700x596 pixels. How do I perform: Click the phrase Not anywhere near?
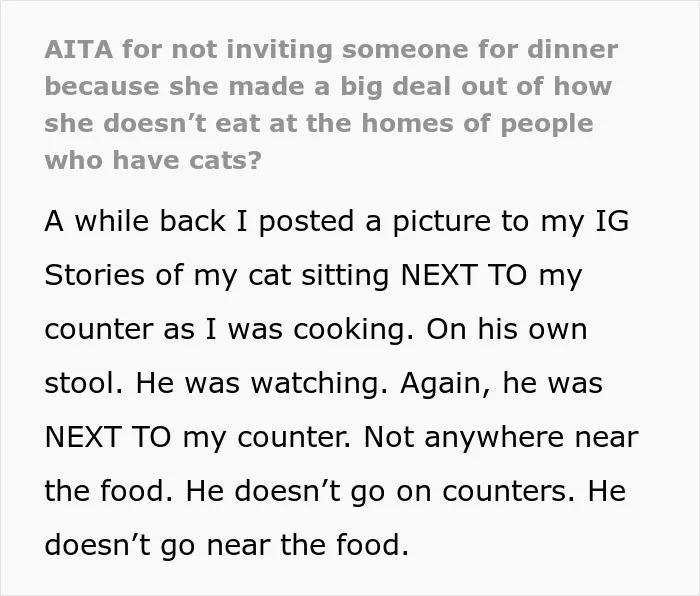tap(501, 438)
